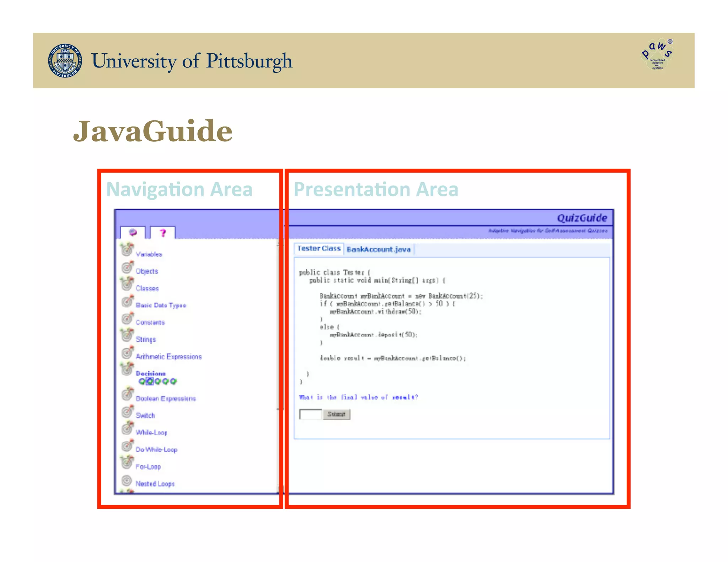Image resolution: width=728 pixels, height=562 pixels.
Task: Switch to the BankAccount.java tab
Action: (378, 249)
